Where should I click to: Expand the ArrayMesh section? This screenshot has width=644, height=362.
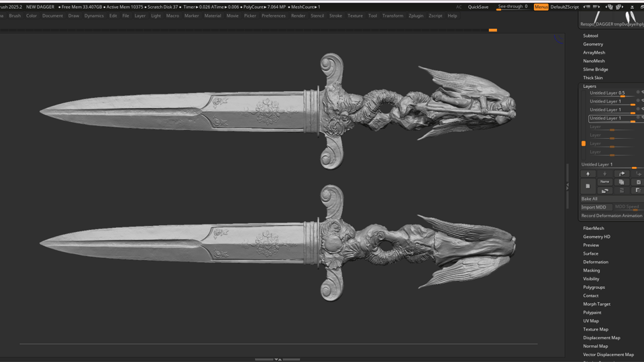coord(594,52)
